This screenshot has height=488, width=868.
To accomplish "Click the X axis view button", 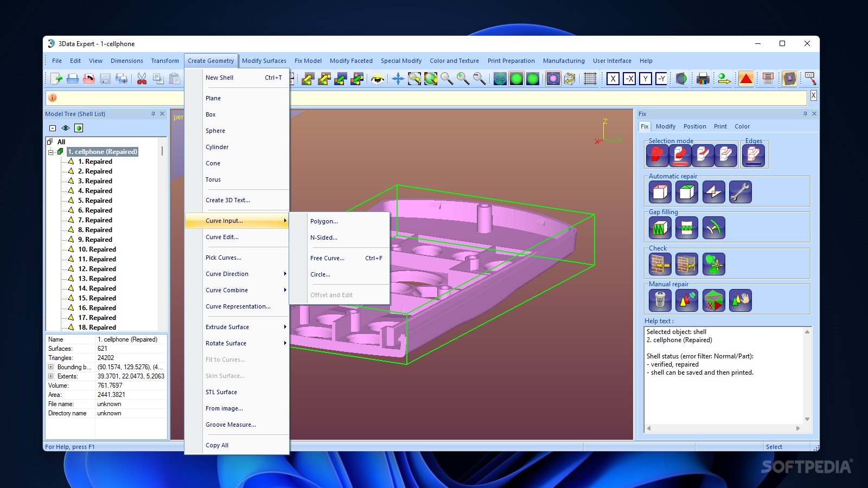I will [x=613, y=79].
